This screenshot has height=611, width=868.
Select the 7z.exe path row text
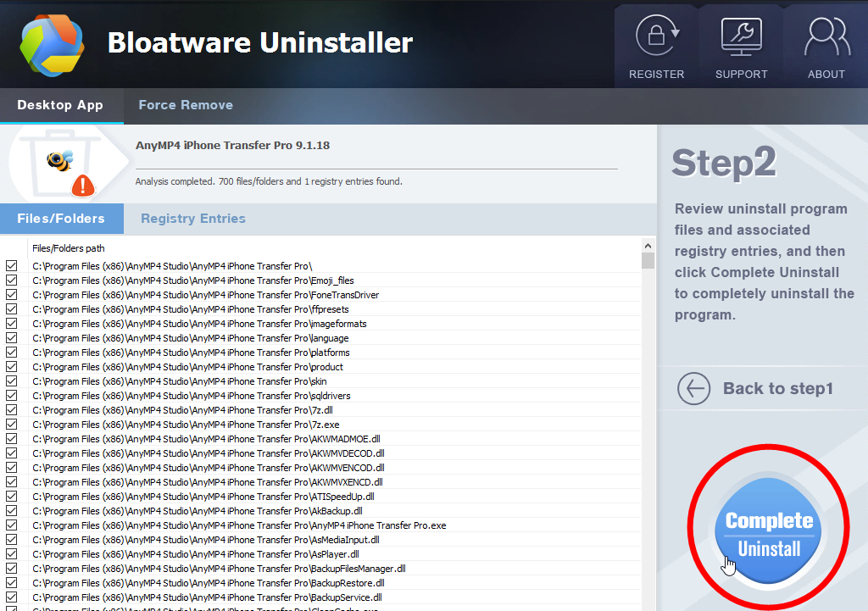(186, 425)
